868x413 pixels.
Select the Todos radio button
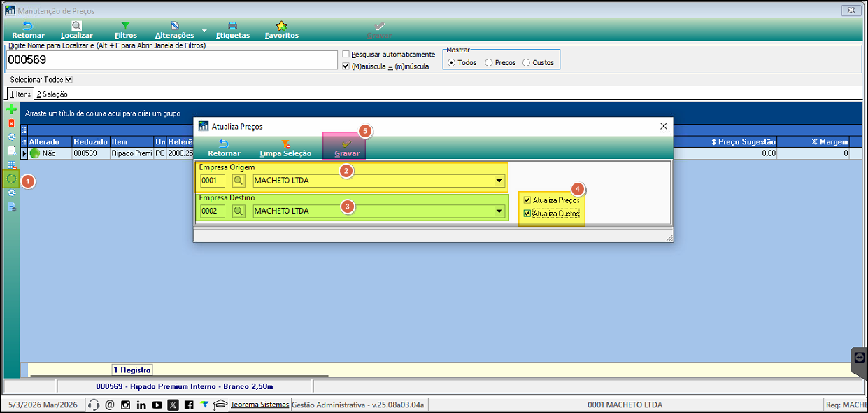[451, 62]
